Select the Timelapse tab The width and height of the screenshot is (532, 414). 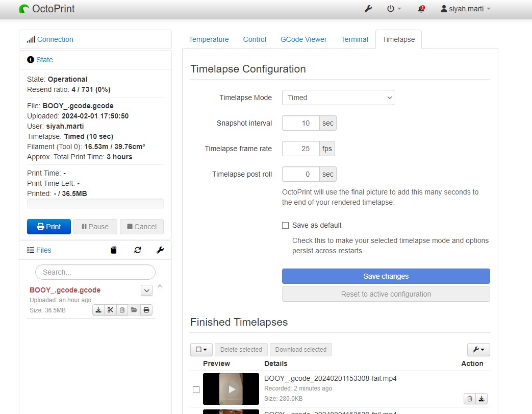pyautogui.click(x=399, y=39)
